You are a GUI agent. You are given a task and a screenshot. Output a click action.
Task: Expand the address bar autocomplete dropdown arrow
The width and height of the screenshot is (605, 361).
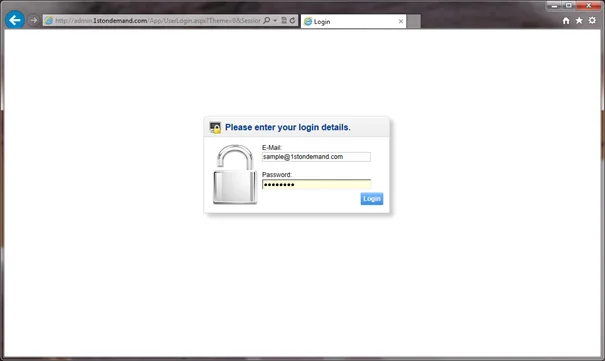tap(275, 20)
